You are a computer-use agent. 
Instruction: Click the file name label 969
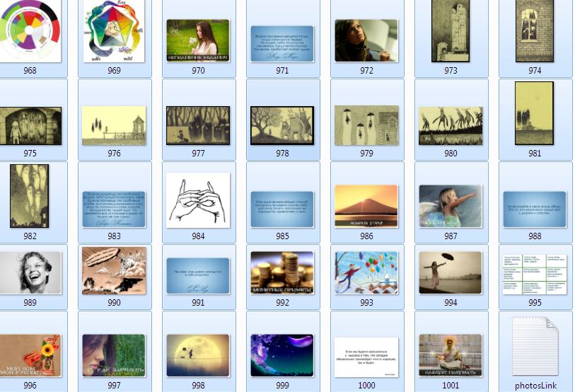coord(114,70)
